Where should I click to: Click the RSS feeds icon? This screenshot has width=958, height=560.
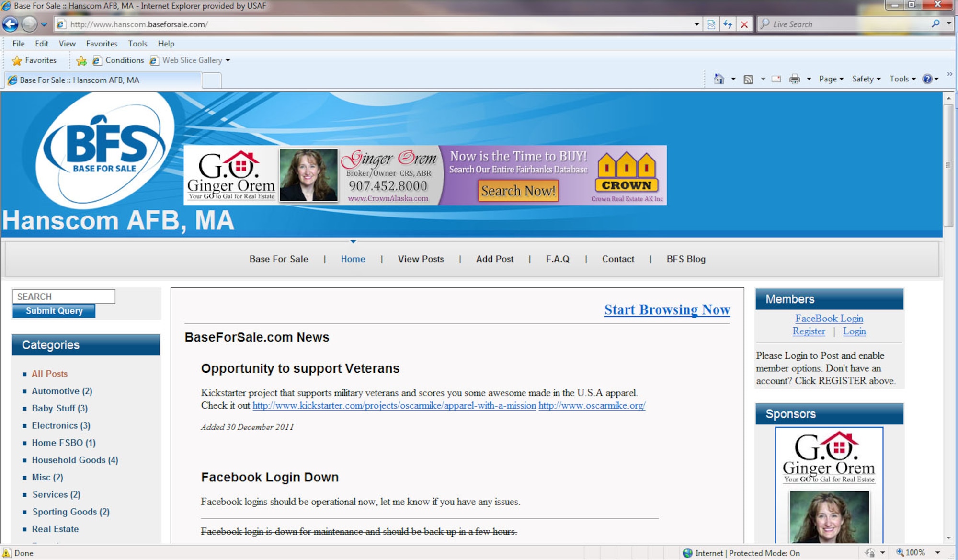coord(748,79)
